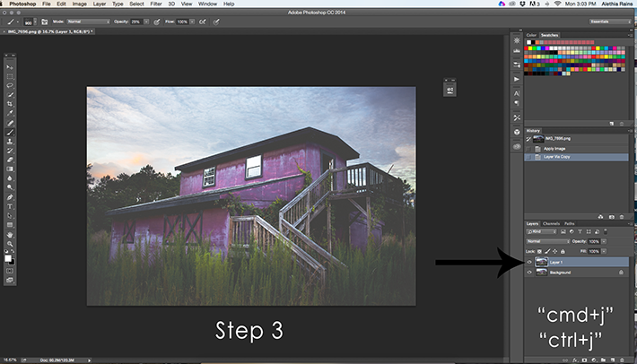Screen dimensions: 637x364
Task: Select the History Brush tool
Action: pyautogui.click(x=10, y=151)
